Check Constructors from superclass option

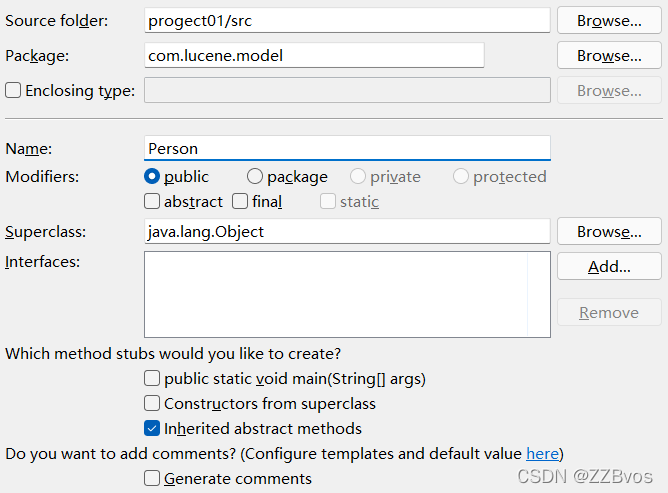click(152, 404)
